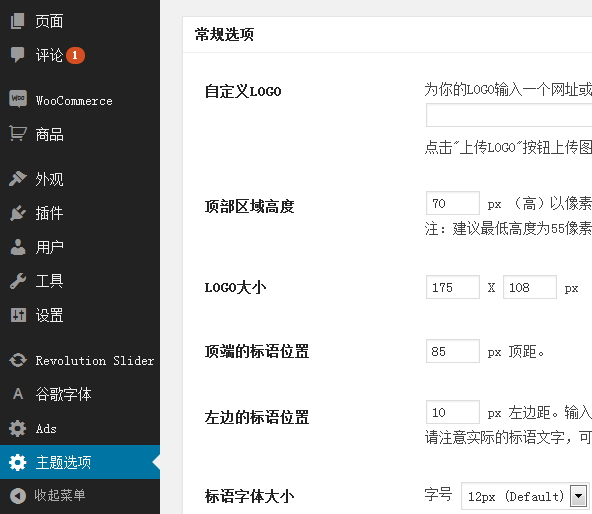Open 外观 appearance paintbrush icon
Viewport: 592px width, 514px height.
pyautogui.click(x=17, y=179)
